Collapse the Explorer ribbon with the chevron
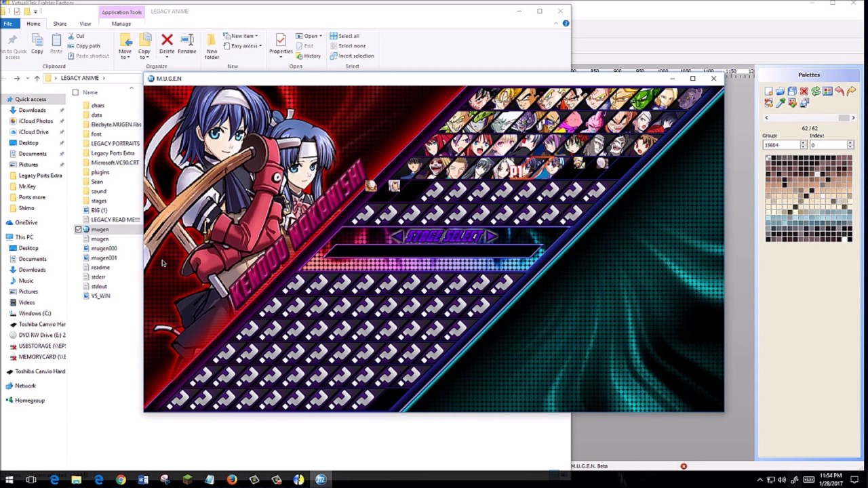This screenshot has height=488, width=868. (555, 24)
